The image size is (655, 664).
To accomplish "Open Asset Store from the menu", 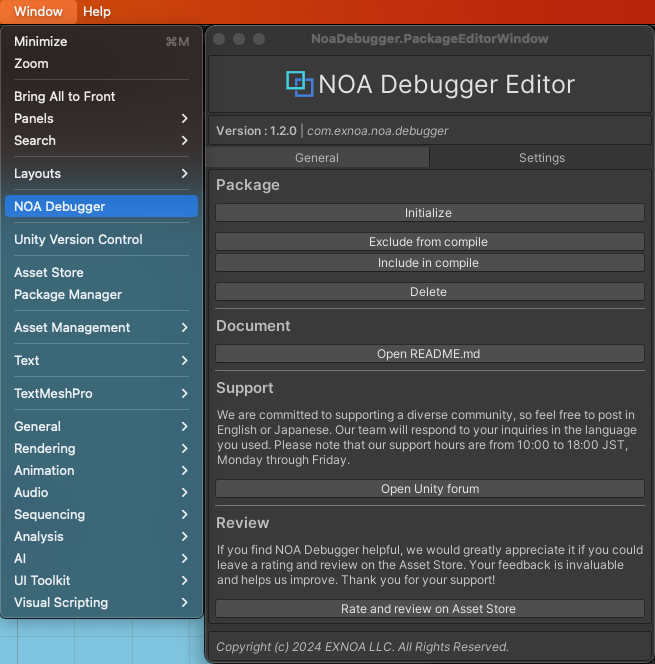I will [101, 273].
